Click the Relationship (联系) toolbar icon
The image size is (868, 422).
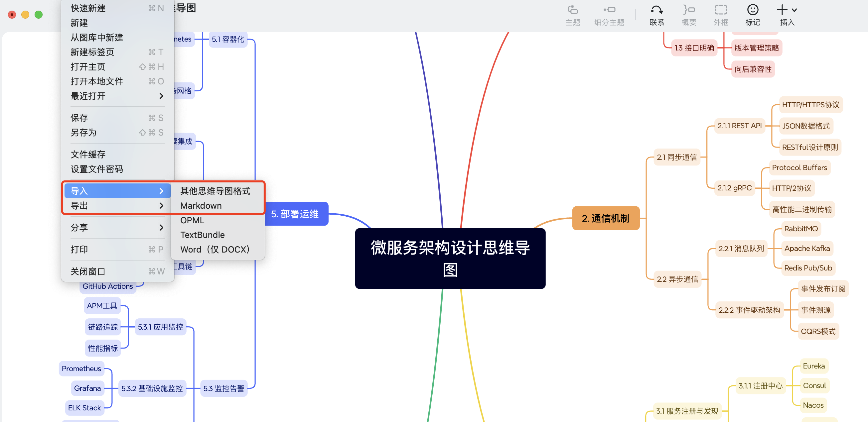coord(656,10)
